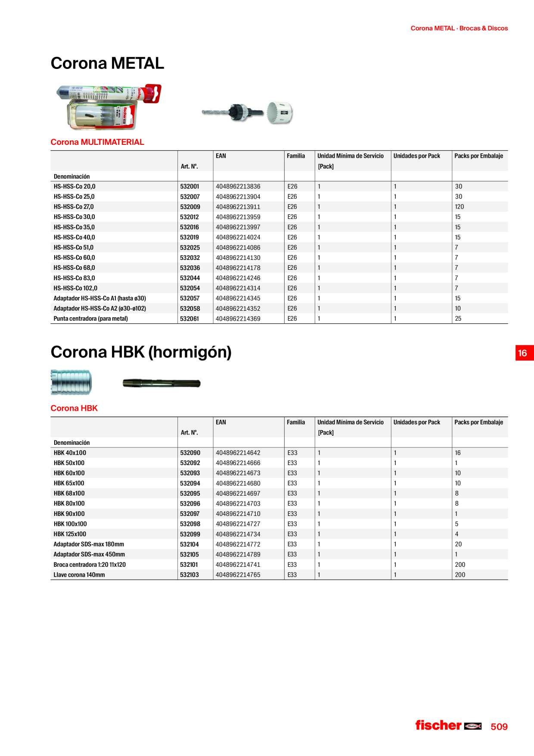This screenshot has height=756, width=534.
Task: Select row 'HS-HSS-Co 20,0'
Action: tap(279, 187)
